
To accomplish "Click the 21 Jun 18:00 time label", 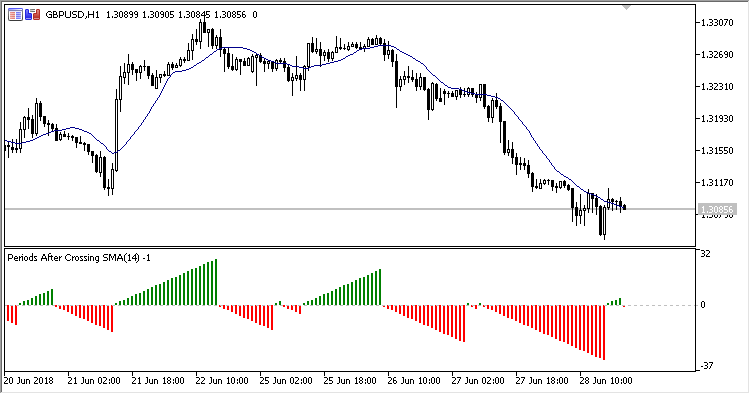I will 158,381.
